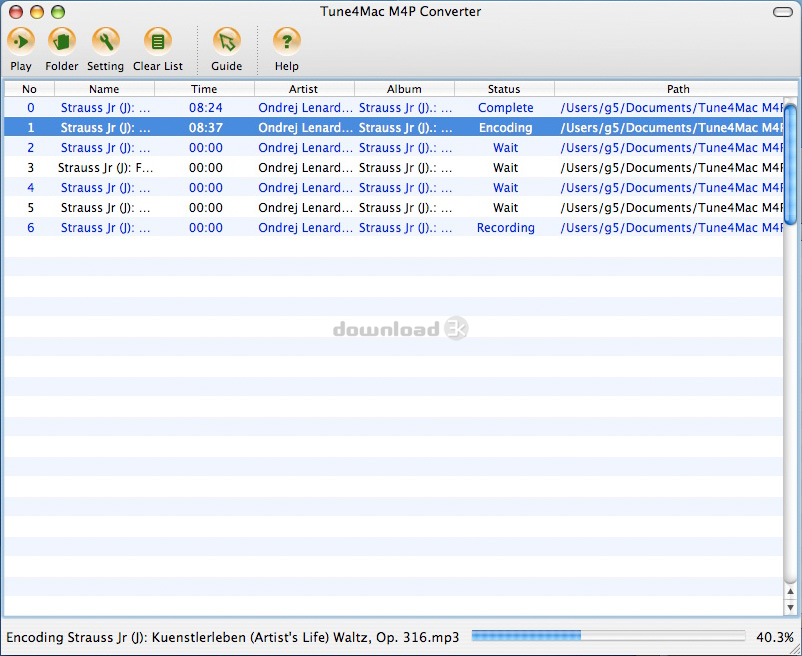Viewport: 802px width, 656px height.
Task: Sort by the Time column header
Action: [x=204, y=89]
